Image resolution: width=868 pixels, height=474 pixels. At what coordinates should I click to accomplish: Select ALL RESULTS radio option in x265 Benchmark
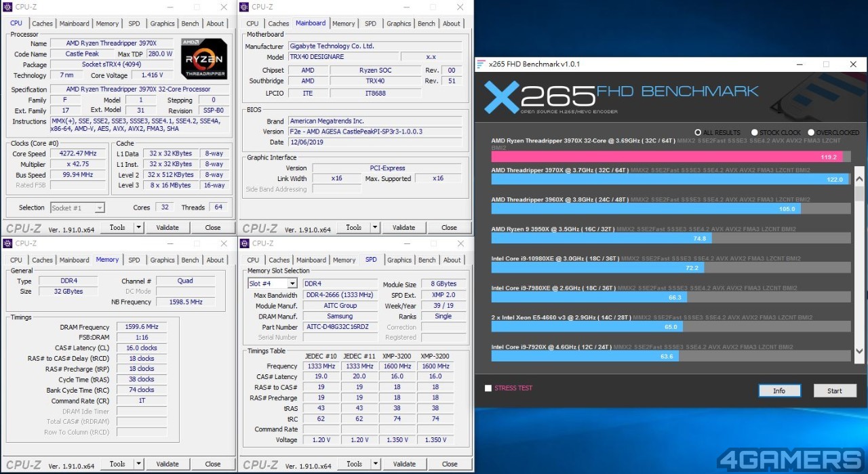tap(698, 132)
